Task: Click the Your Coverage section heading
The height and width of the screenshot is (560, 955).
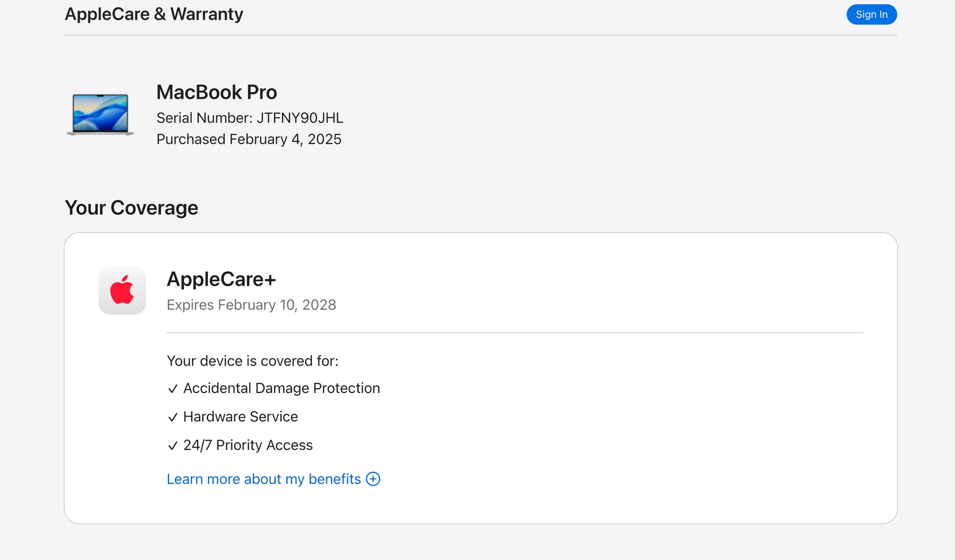Action: (x=131, y=208)
